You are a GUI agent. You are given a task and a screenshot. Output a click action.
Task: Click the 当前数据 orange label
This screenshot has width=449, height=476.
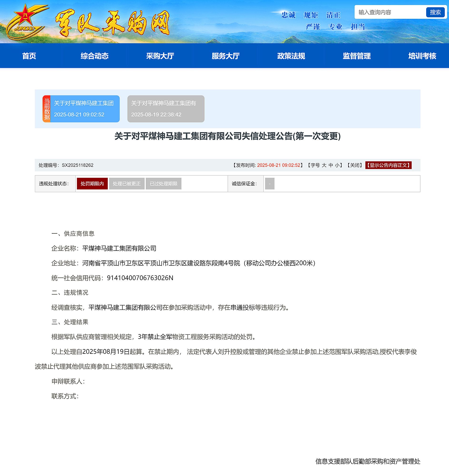click(x=47, y=109)
